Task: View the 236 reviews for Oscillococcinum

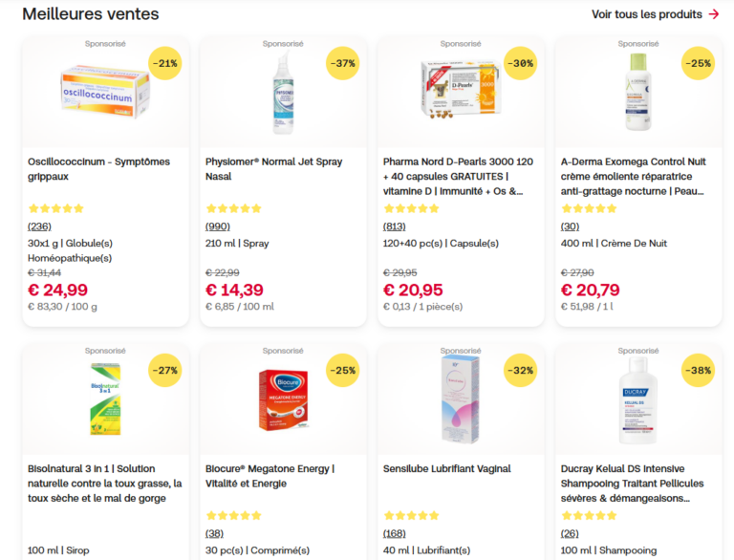Action: point(39,226)
